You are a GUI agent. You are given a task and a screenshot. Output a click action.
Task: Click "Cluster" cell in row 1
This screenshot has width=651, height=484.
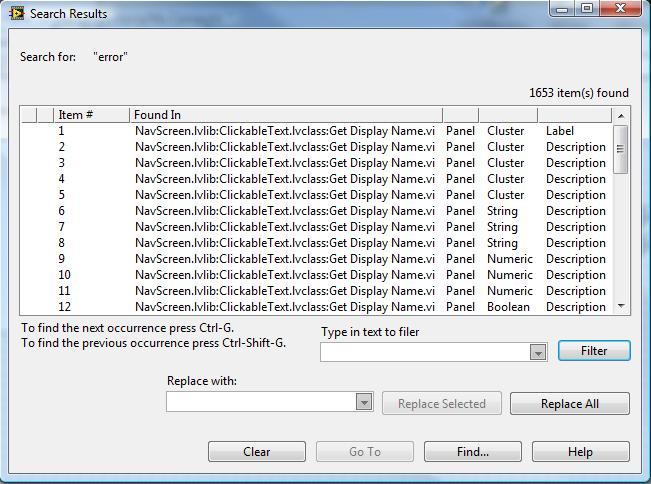tap(506, 131)
